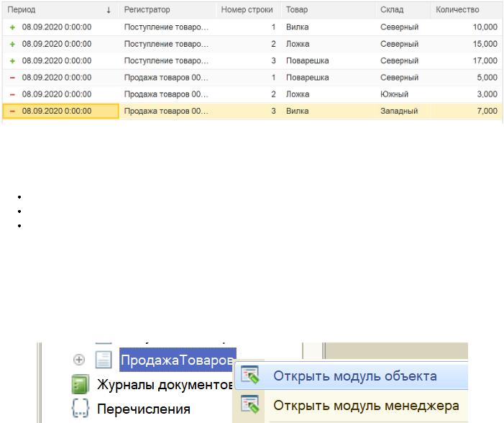Click the green Журналы документов icon
The width and height of the screenshot is (504, 423).
point(79,385)
